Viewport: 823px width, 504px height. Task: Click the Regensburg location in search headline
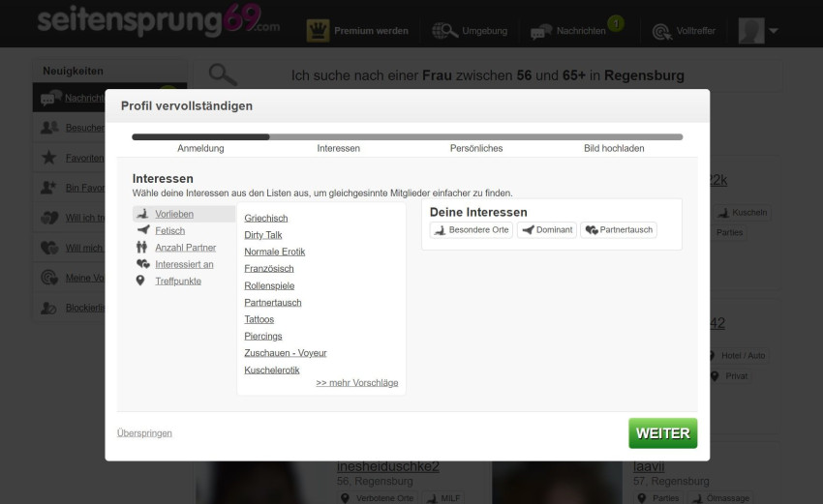(x=644, y=75)
